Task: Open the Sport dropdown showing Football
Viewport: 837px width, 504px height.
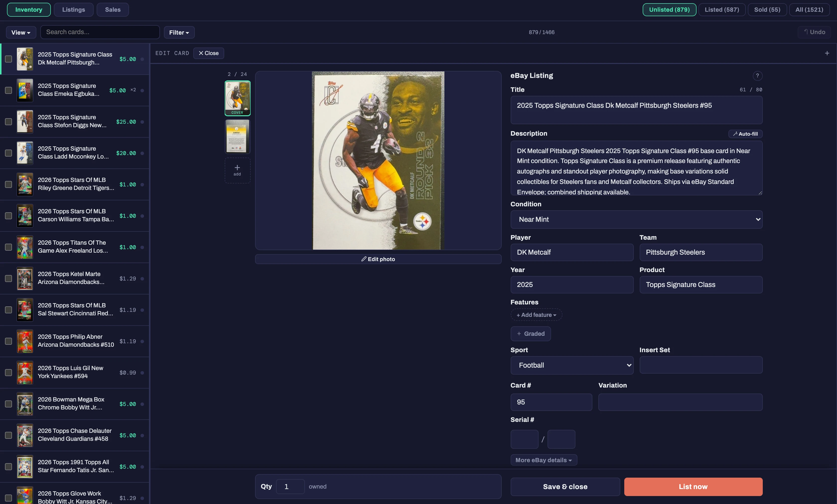Action: (x=572, y=365)
